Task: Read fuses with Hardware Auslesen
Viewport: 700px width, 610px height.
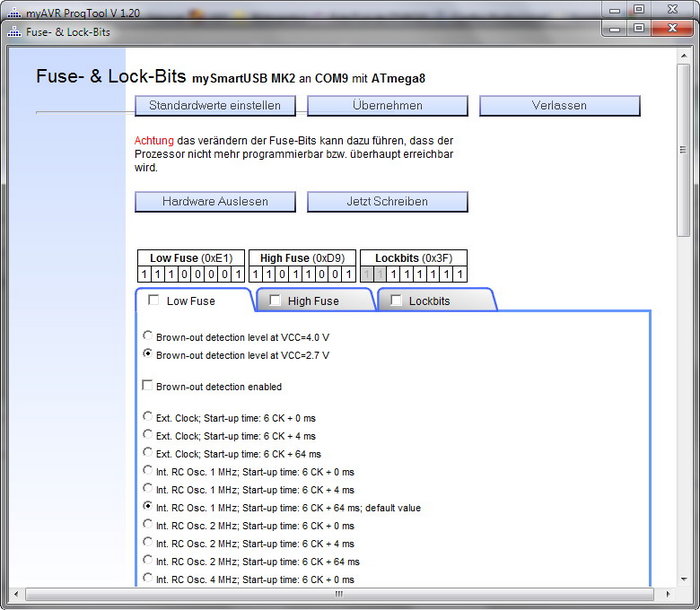Action: (215, 202)
